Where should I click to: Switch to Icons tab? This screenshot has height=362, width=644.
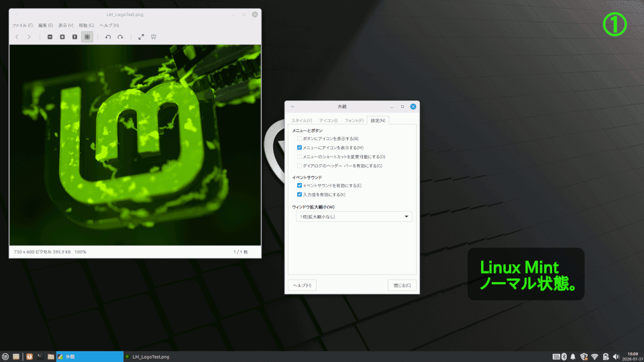(328, 120)
